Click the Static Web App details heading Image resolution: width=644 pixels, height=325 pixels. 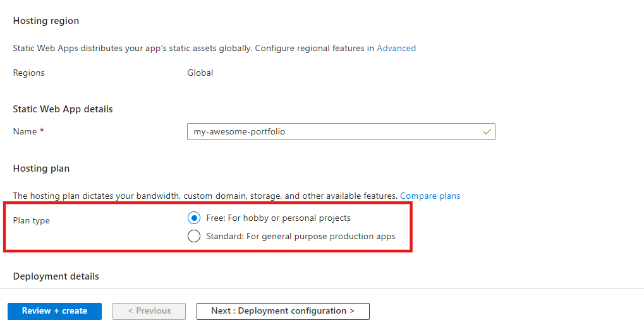pos(63,109)
